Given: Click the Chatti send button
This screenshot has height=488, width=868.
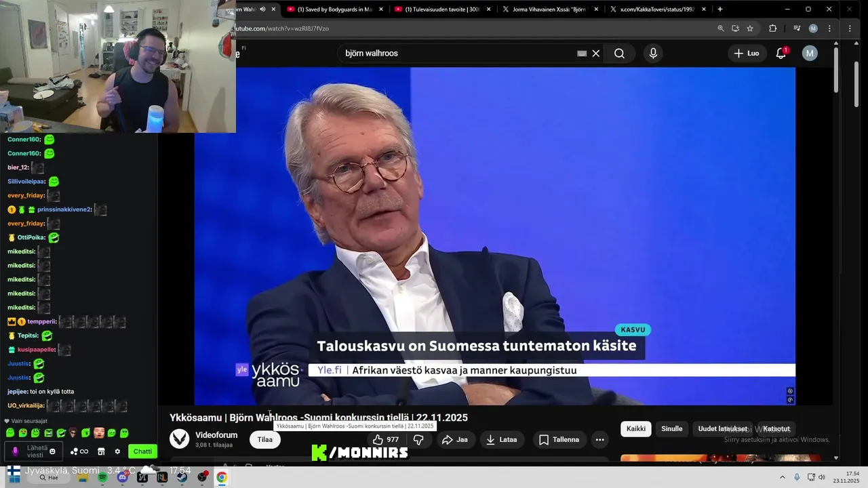Looking at the screenshot, I should tap(142, 451).
